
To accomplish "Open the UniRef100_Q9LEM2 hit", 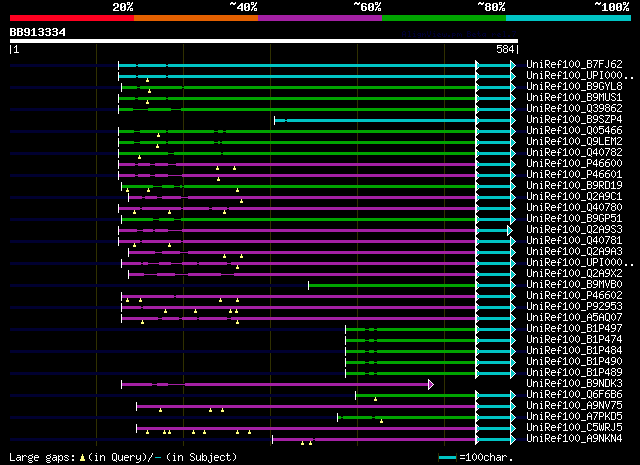I will [574, 141].
